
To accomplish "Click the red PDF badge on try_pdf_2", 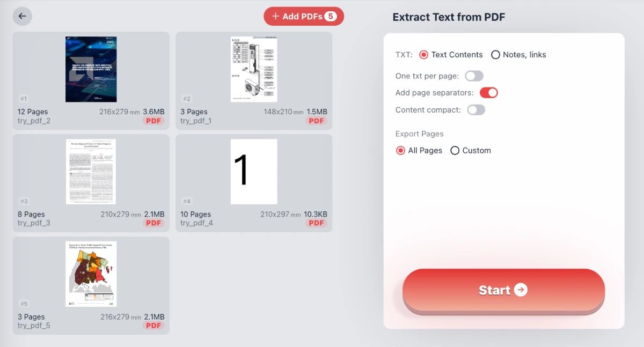I will coord(153,121).
